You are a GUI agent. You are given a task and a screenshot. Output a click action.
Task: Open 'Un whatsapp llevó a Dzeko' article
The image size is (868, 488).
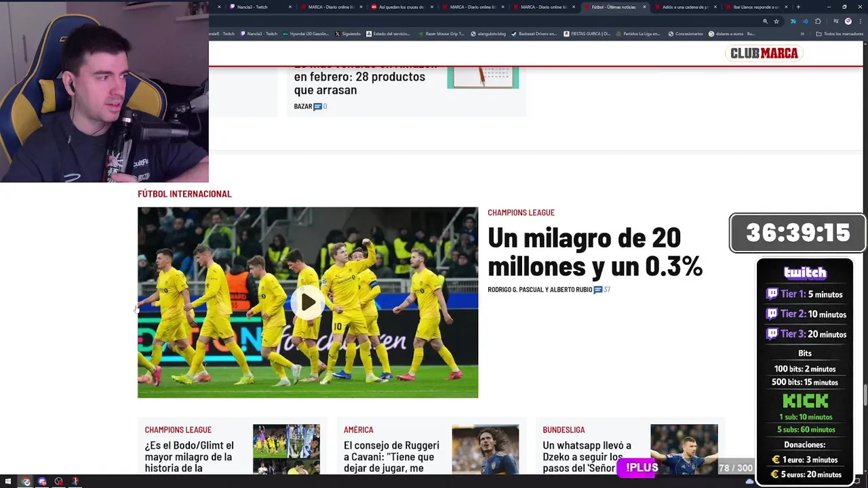point(587,457)
